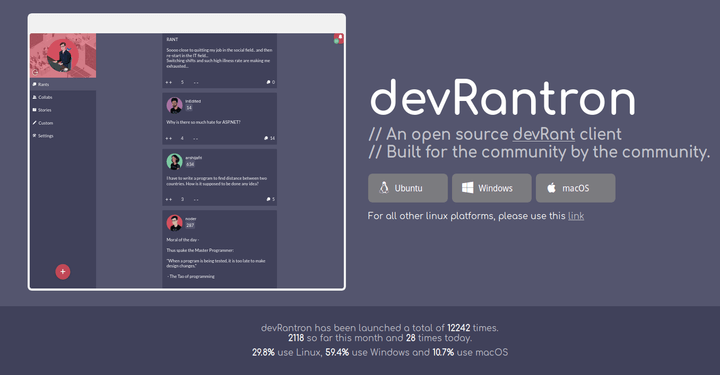Click the devRantron heading

point(503,98)
